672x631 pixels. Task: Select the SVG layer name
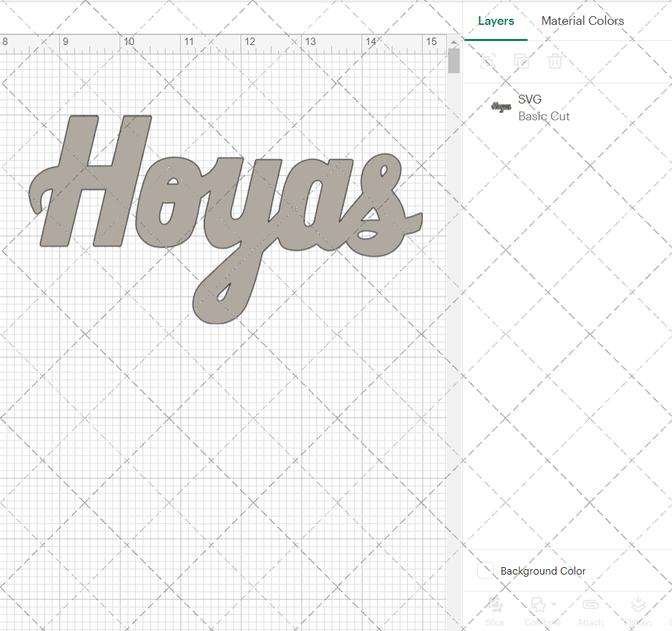coord(530,99)
